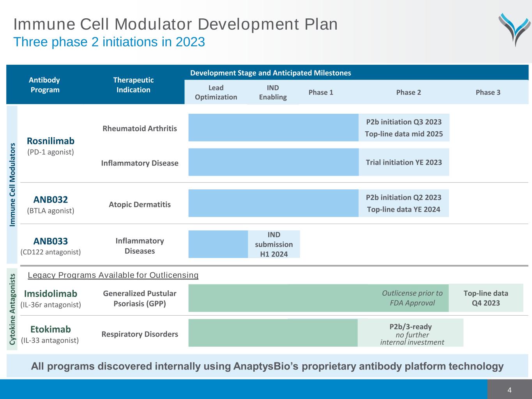532x399 pixels.
Task: Click the '(IL-36r antagonist)' label
Action: (51, 305)
